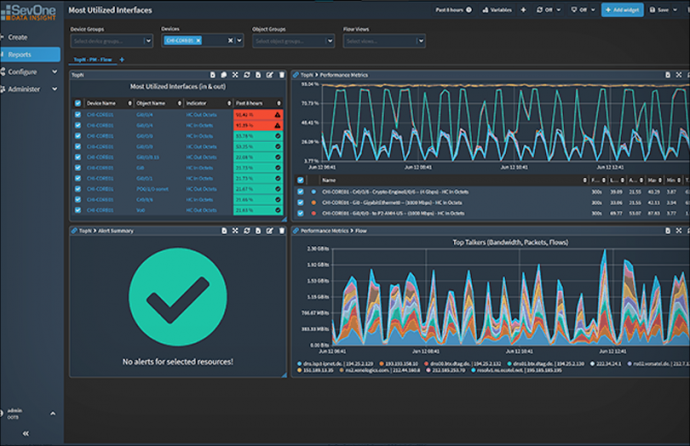Toggle the Crypto-Engine series checkbox in metrics table
690x446 pixels.
(299, 191)
